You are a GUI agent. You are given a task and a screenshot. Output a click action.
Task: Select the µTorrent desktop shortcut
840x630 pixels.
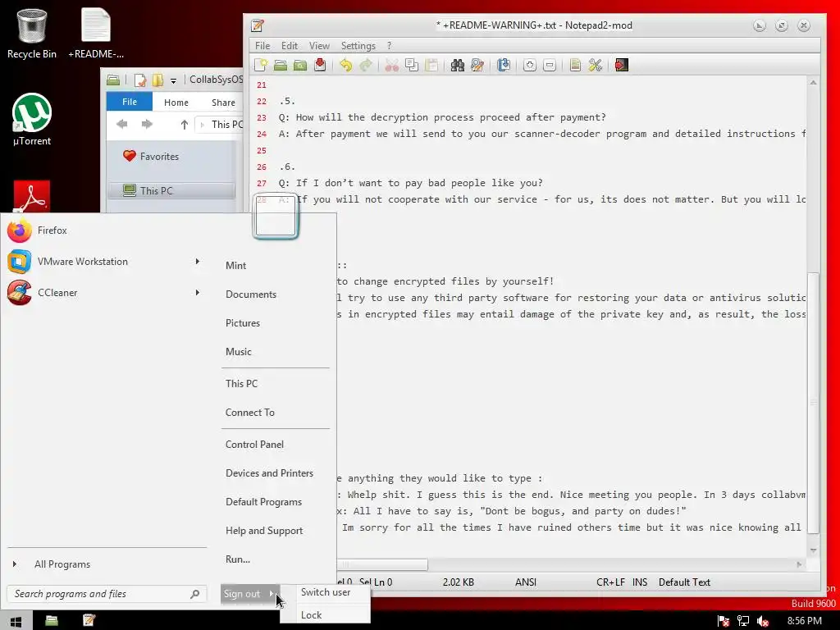[x=32, y=120]
